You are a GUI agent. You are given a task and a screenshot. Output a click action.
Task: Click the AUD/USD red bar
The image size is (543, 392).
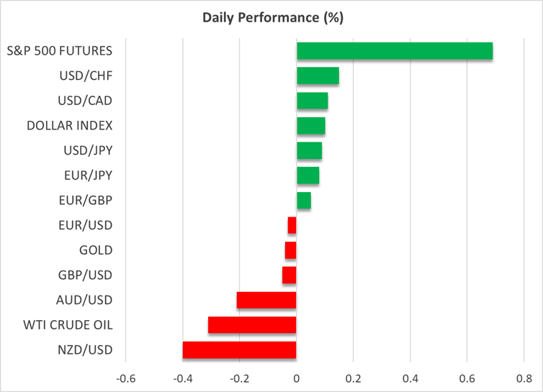point(266,300)
